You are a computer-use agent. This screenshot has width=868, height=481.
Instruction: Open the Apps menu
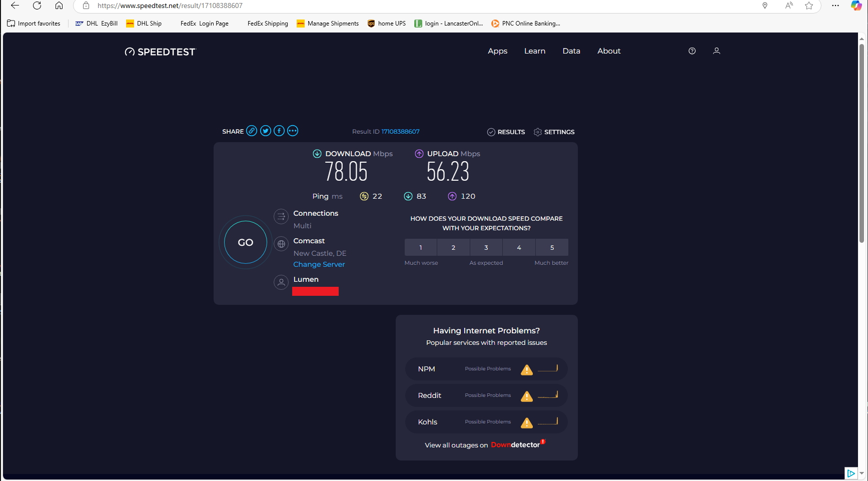click(497, 51)
